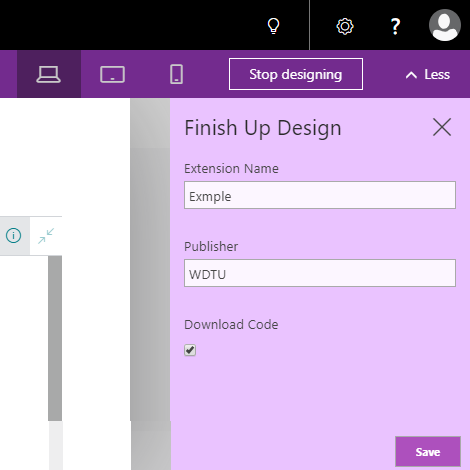Collapse the page using the inward arrows icon
This screenshot has height=470, width=470.
[46, 236]
